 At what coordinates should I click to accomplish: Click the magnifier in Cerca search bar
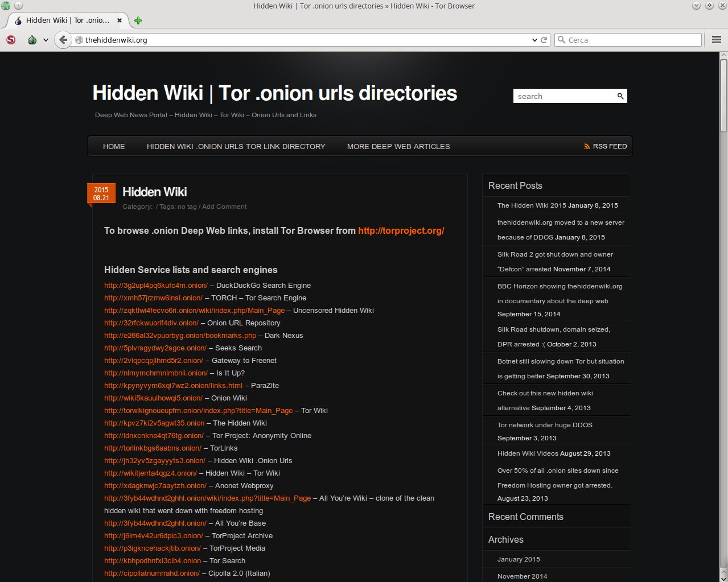click(x=562, y=40)
